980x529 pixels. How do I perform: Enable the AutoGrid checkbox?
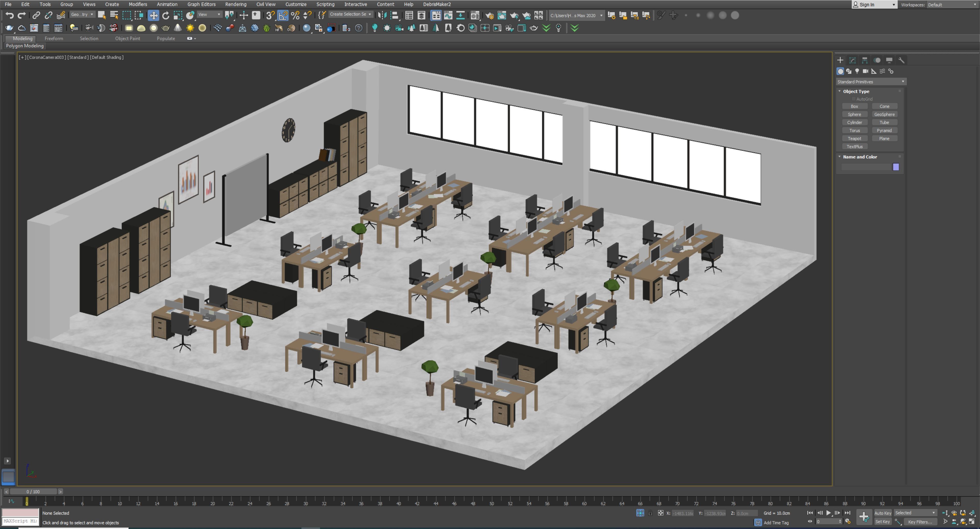click(x=854, y=99)
